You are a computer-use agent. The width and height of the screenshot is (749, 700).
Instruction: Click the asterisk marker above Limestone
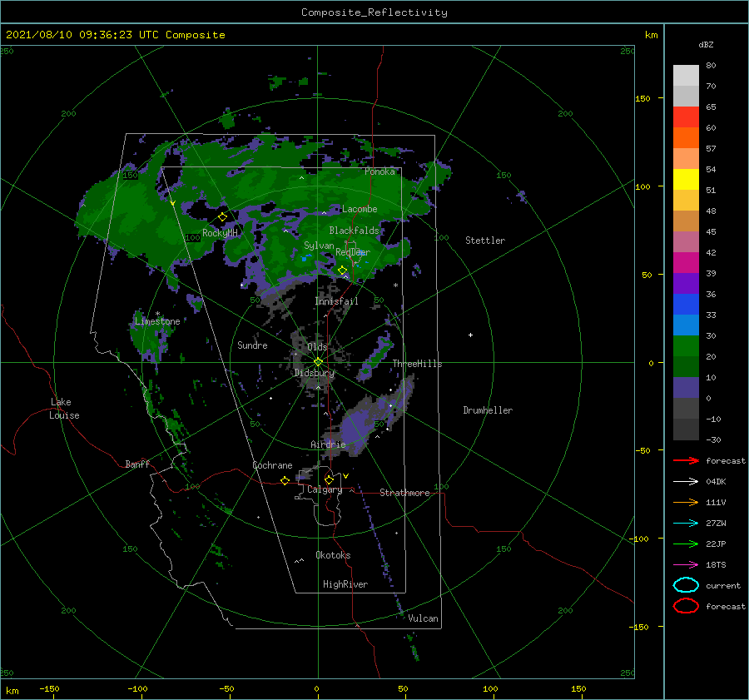tap(157, 314)
